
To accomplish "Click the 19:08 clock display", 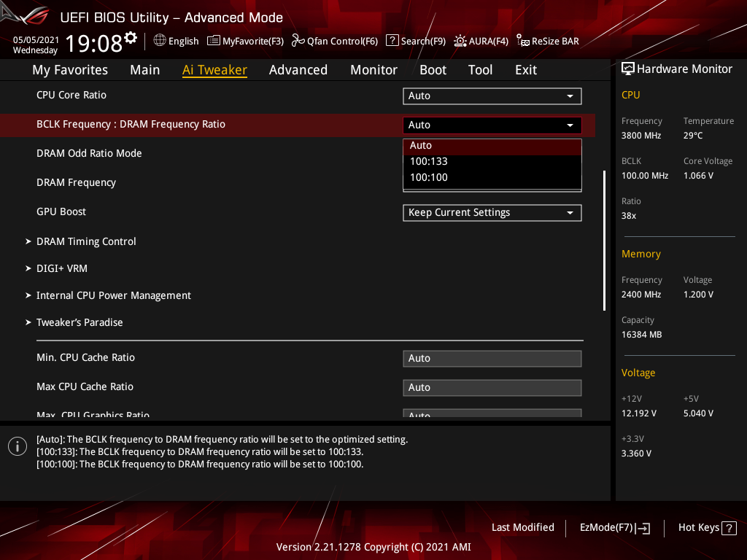I will click(x=94, y=43).
